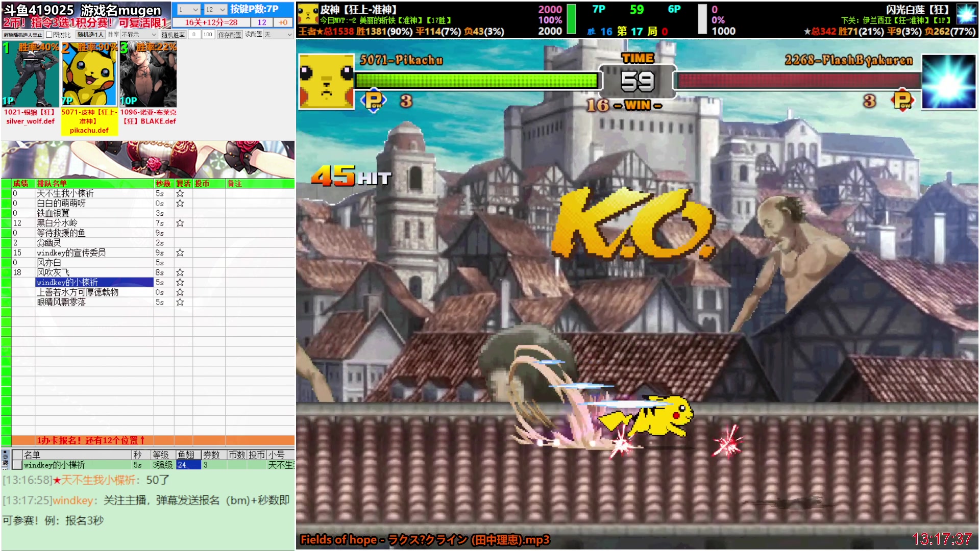This screenshot has height=551, width=980.
Task: Click the star in 上善若水方可厚德载物 row
Action: (180, 292)
